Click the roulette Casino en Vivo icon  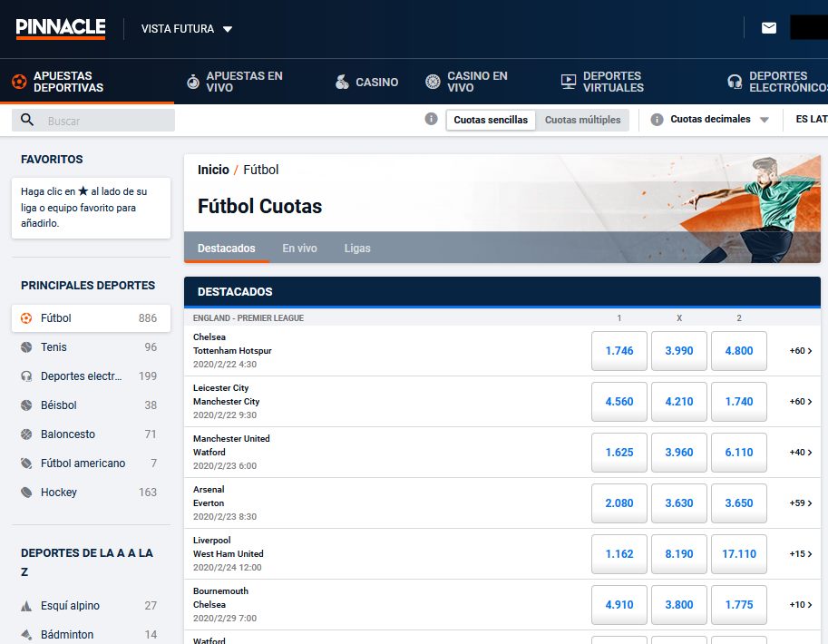point(433,82)
